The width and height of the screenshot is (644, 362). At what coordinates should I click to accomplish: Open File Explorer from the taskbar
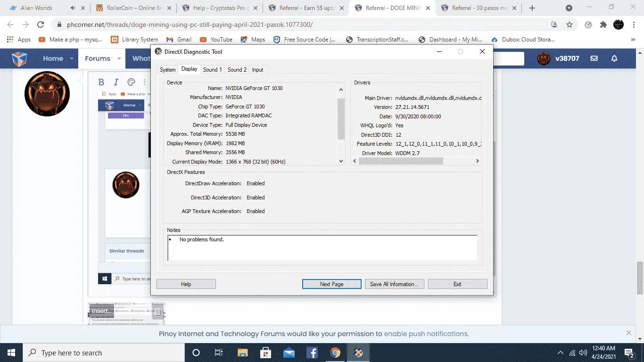[242, 353]
